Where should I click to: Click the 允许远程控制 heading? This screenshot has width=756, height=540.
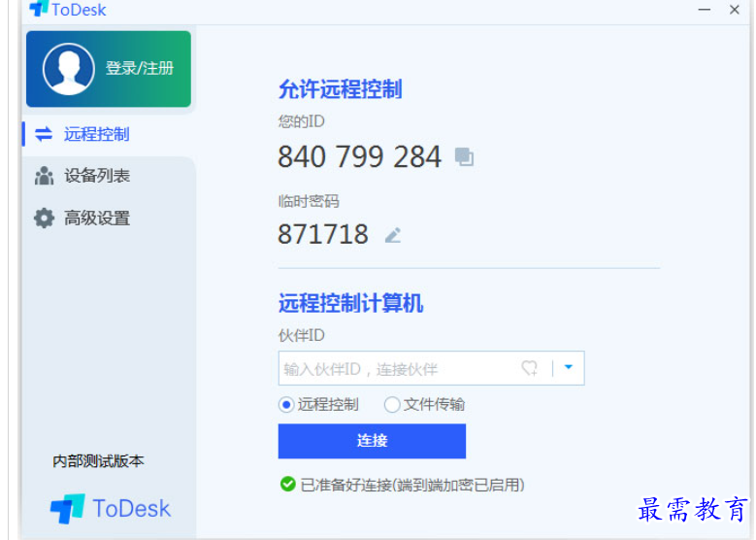coord(341,89)
